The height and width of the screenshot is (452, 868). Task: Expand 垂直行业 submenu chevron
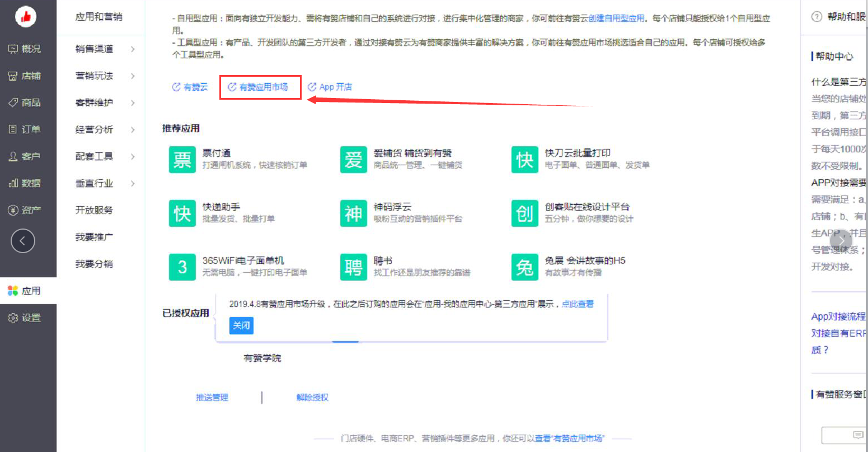click(x=133, y=183)
